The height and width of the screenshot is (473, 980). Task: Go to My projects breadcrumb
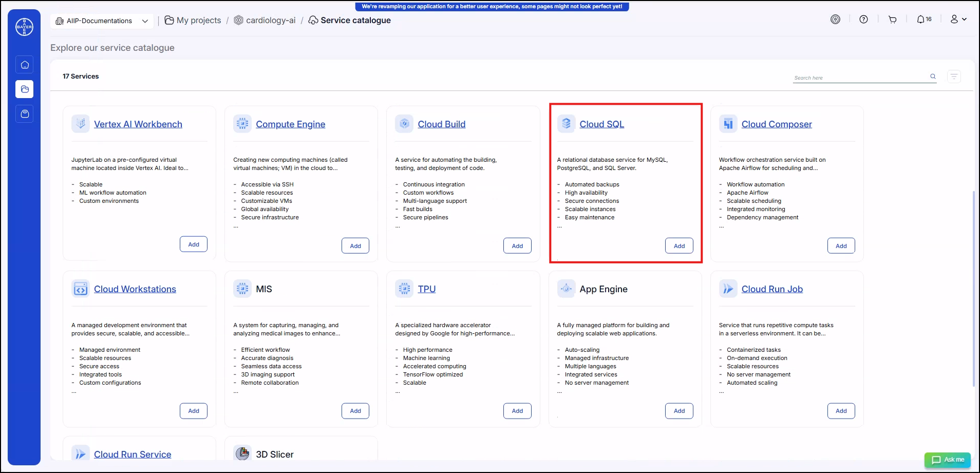193,21
